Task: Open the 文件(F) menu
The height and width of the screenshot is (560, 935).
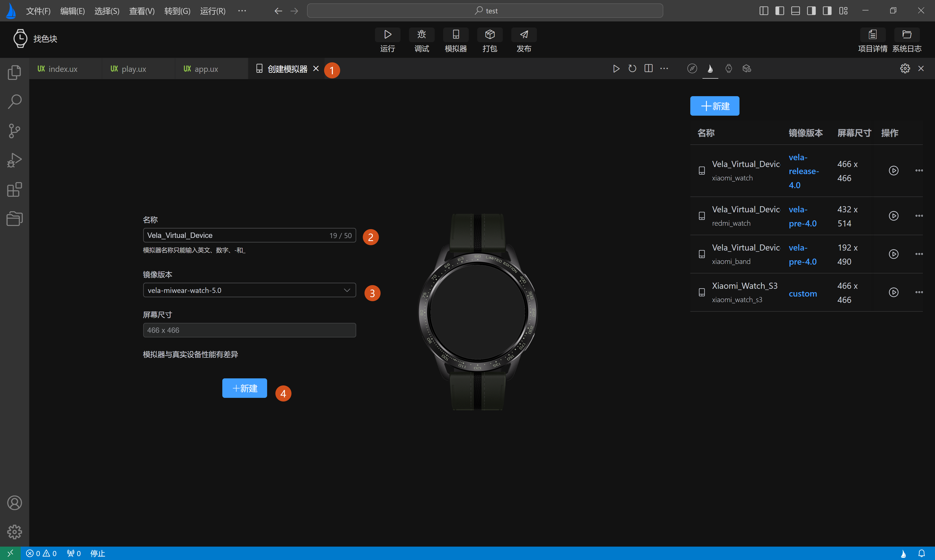Action: [x=38, y=11]
